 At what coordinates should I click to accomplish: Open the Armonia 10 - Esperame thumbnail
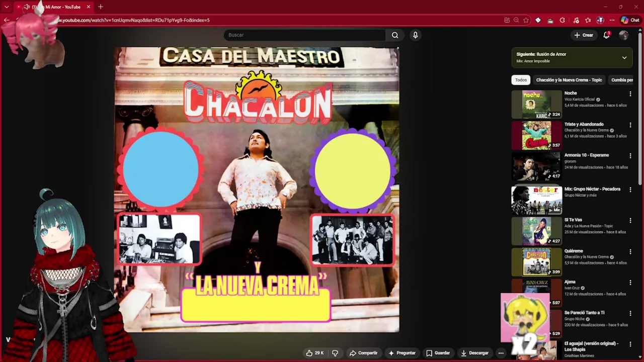(x=536, y=166)
